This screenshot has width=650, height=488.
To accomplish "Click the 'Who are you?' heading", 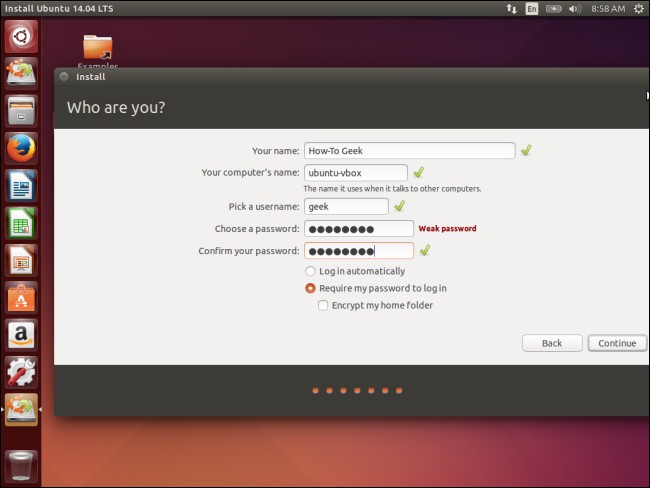I will point(116,107).
